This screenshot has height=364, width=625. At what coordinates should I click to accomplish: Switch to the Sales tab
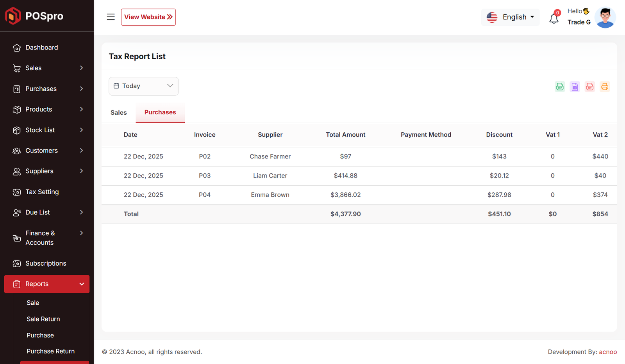pyautogui.click(x=118, y=113)
